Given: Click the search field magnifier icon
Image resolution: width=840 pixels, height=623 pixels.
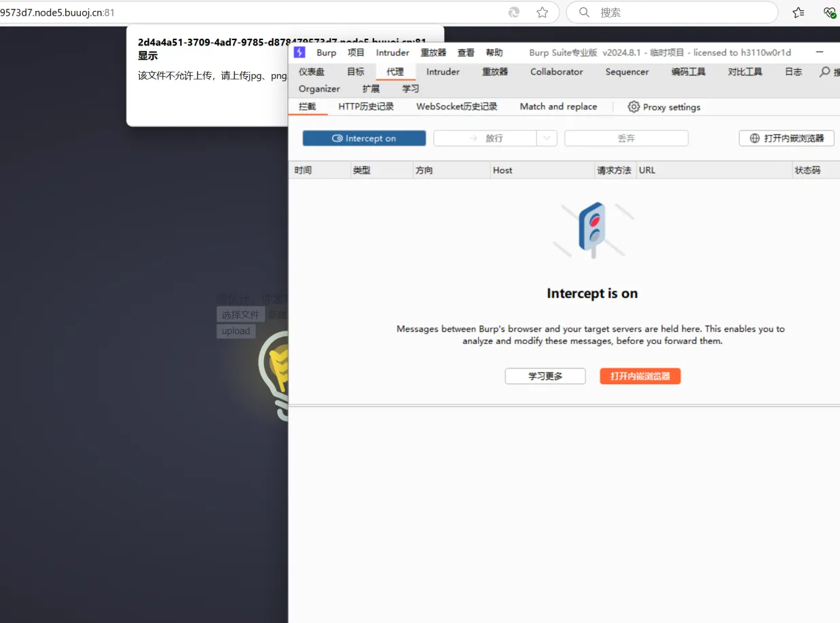Looking at the screenshot, I should (584, 12).
